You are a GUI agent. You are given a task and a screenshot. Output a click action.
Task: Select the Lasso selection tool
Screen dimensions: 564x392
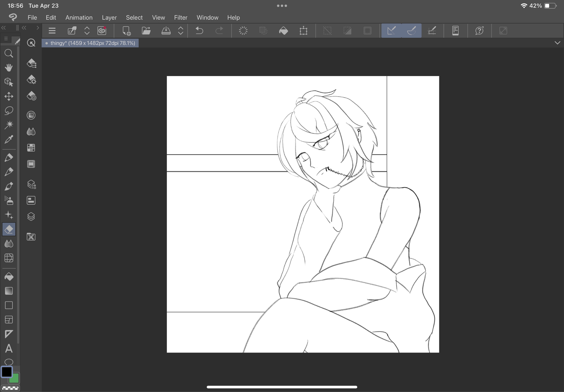(x=9, y=111)
